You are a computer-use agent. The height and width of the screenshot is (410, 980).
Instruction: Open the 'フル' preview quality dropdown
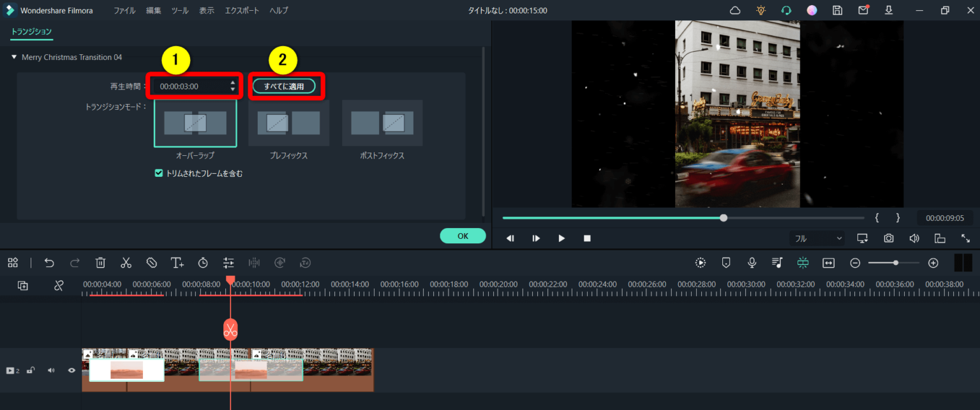point(817,238)
